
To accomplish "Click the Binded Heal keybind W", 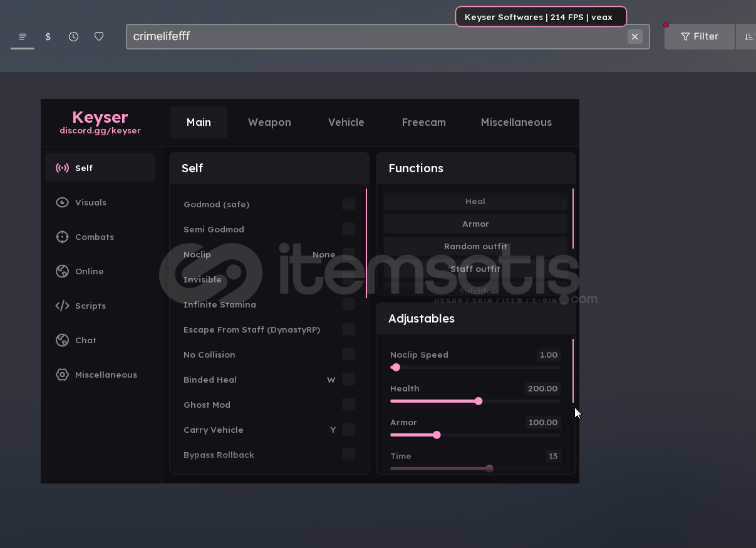I will 331,380.
